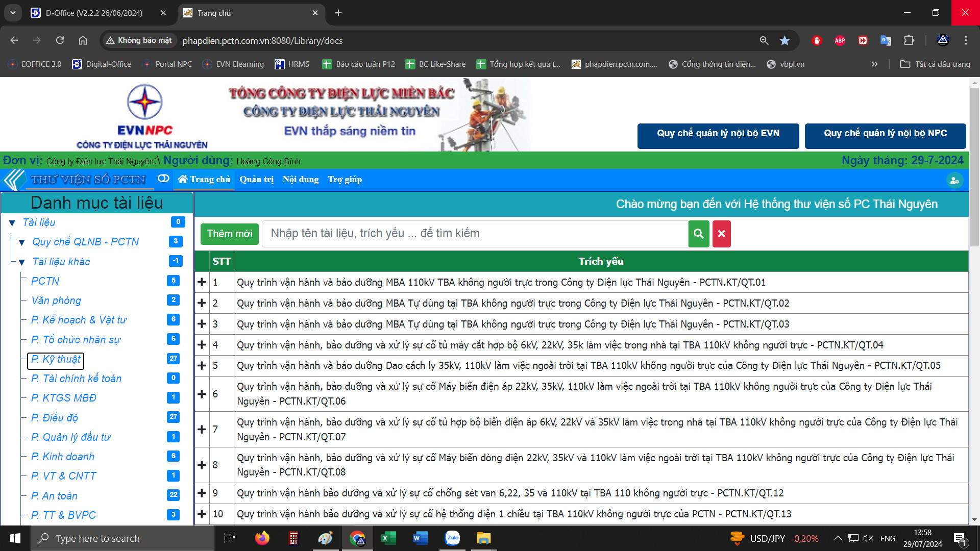Select P. Kỹ thuật department in sidebar
980x551 pixels.
pyautogui.click(x=55, y=359)
